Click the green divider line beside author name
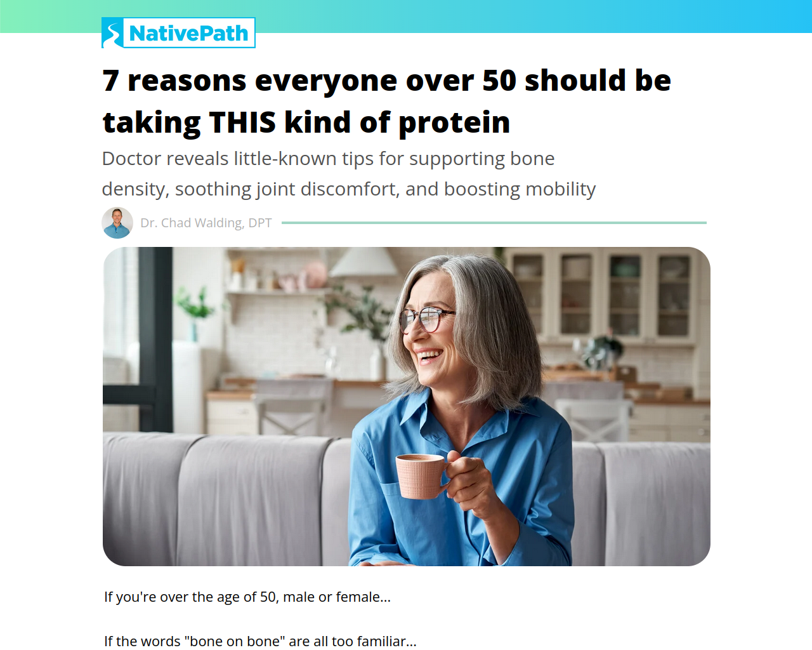Screen dimensions: 812x650 [494, 223]
